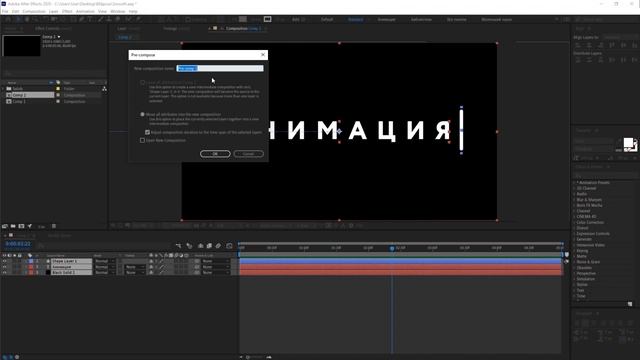Click the Shape Layer 1 label color swatch
640x360 pixels.
(31, 261)
